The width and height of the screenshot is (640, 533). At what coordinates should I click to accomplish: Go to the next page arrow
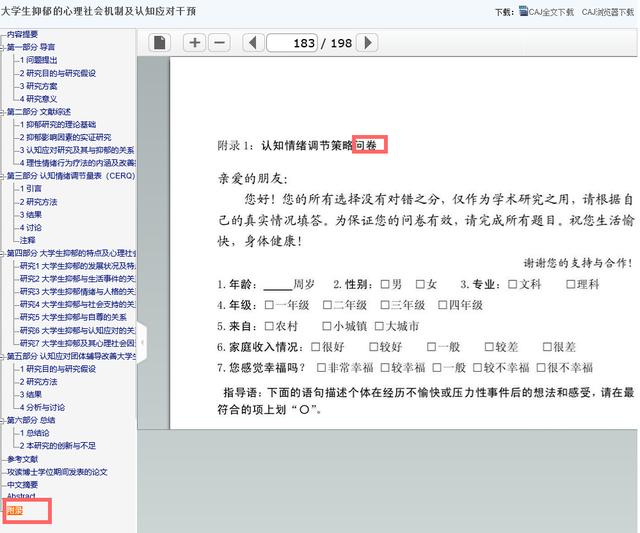point(367,42)
